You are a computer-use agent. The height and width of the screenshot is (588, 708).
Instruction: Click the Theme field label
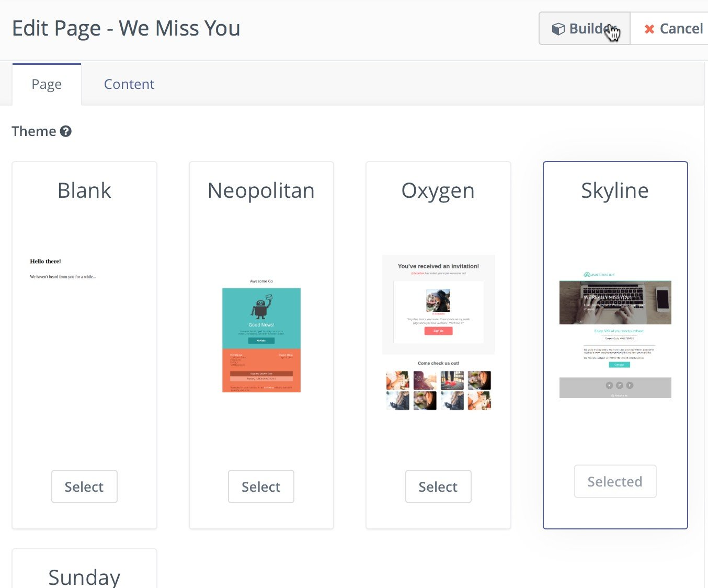(x=34, y=131)
